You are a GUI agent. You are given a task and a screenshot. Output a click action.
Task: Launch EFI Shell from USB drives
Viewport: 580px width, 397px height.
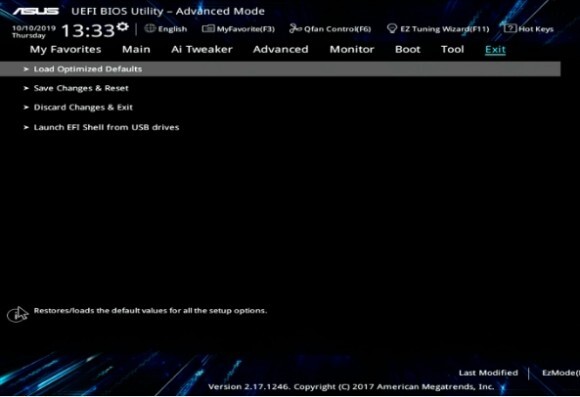point(106,127)
